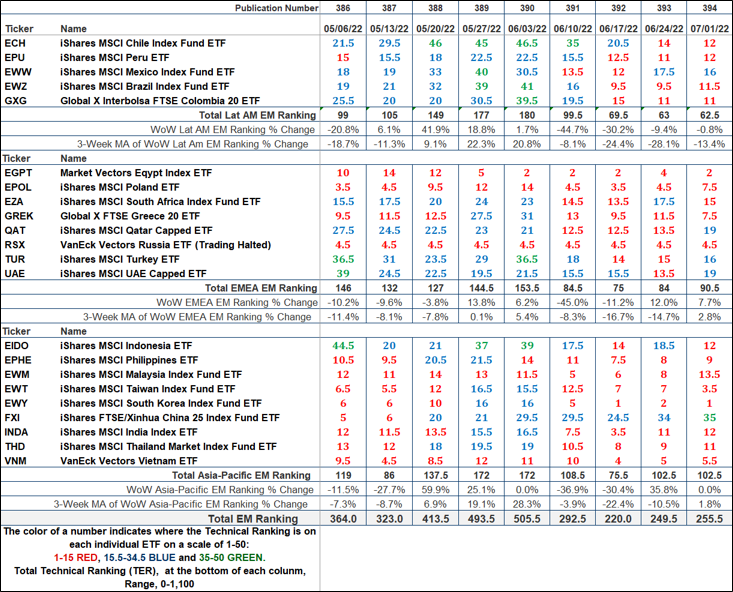733x592 pixels.
Task: Select the EZA ticker cell
Action: tap(14, 202)
